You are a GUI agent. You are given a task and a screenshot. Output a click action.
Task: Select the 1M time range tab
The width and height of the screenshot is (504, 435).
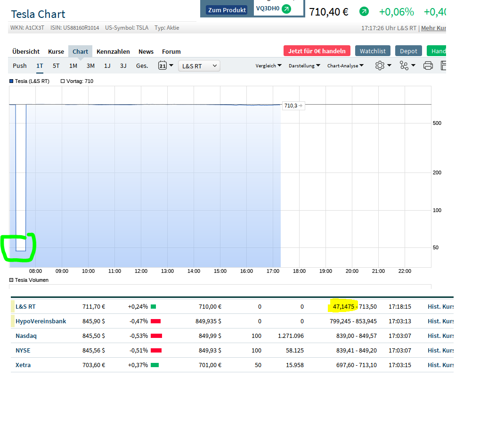pyautogui.click(x=73, y=66)
